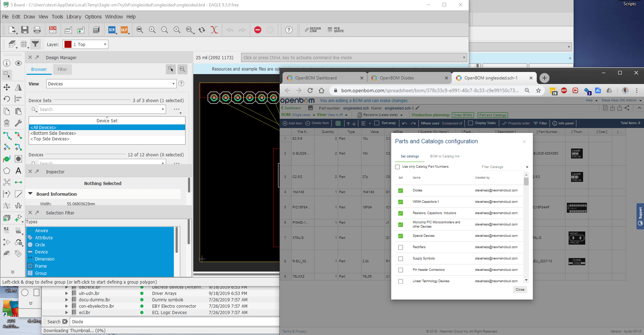Switch to BOM to Catalog link tab
This screenshot has height=335, width=644.
coord(445,156)
